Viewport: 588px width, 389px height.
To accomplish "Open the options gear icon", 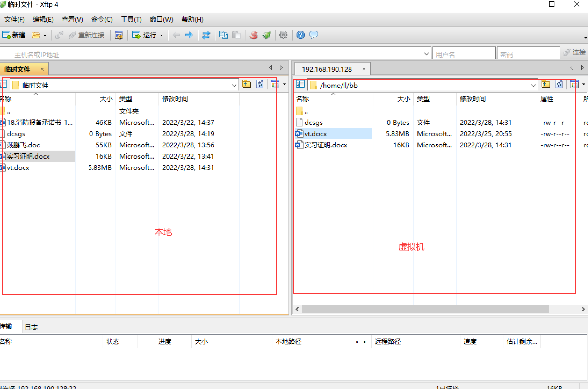I will click(283, 35).
